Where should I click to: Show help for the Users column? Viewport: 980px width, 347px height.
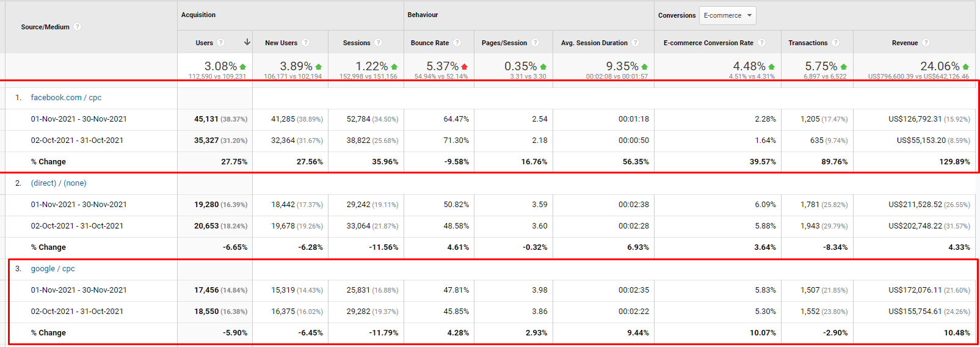(221, 43)
